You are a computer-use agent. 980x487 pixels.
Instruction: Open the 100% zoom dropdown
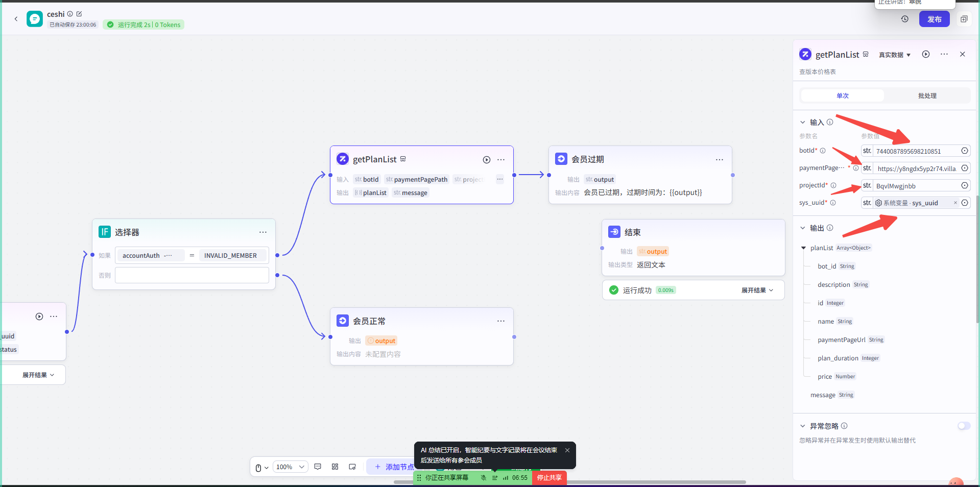coord(291,467)
